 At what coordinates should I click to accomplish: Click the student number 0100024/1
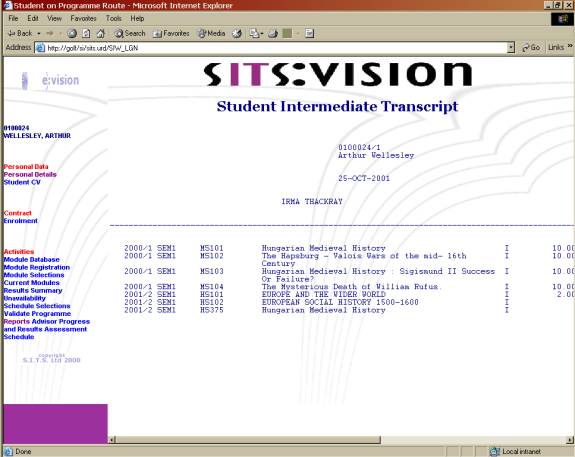tap(359, 147)
